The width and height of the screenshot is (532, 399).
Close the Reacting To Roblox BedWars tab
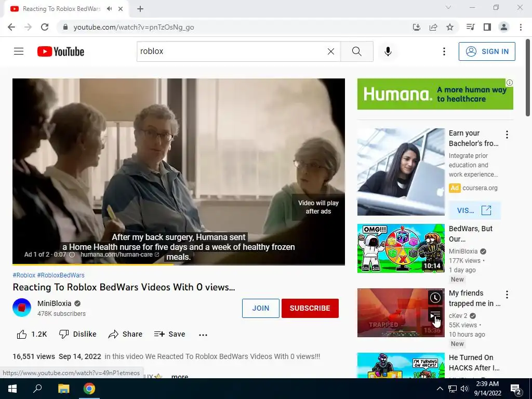coord(121,9)
